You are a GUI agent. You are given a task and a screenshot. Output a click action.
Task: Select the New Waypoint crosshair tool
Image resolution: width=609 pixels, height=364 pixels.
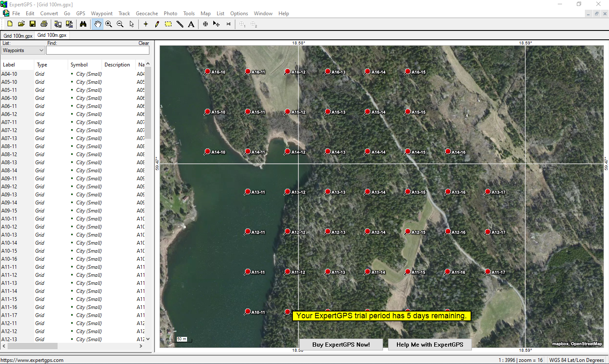click(x=146, y=24)
